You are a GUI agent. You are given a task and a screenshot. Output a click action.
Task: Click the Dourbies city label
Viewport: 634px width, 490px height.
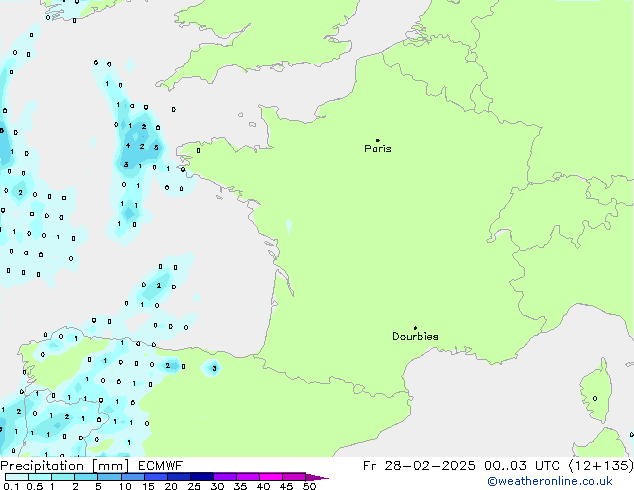click(x=415, y=336)
